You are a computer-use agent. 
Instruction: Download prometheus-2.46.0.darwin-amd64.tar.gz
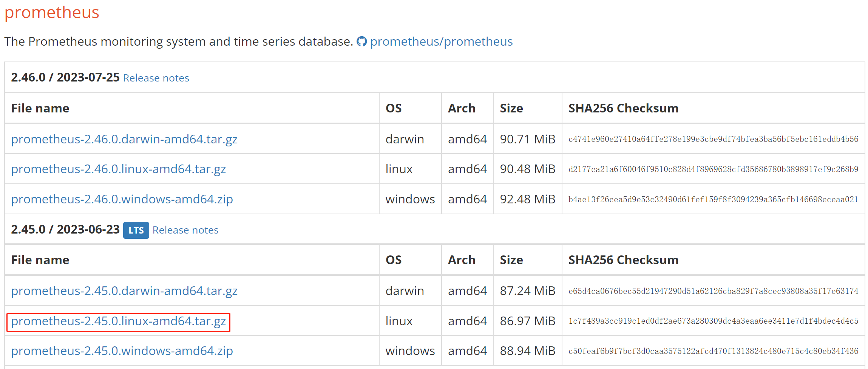[x=124, y=139]
